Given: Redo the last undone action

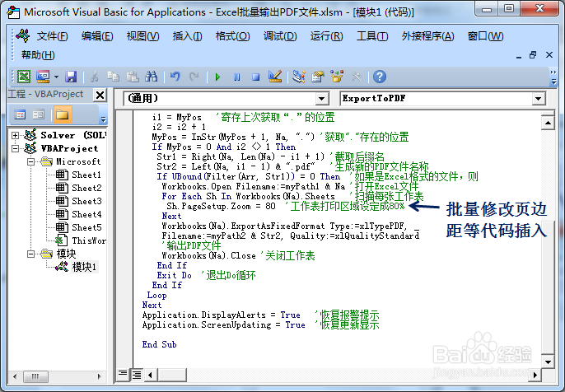Looking at the screenshot, I should [x=194, y=77].
